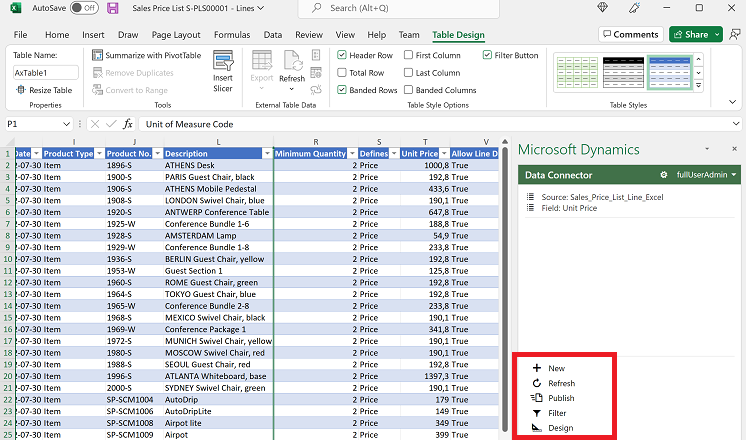Select the black header table style thumbnail
The width and height of the screenshot is (746, 440).
coord(623,70)
